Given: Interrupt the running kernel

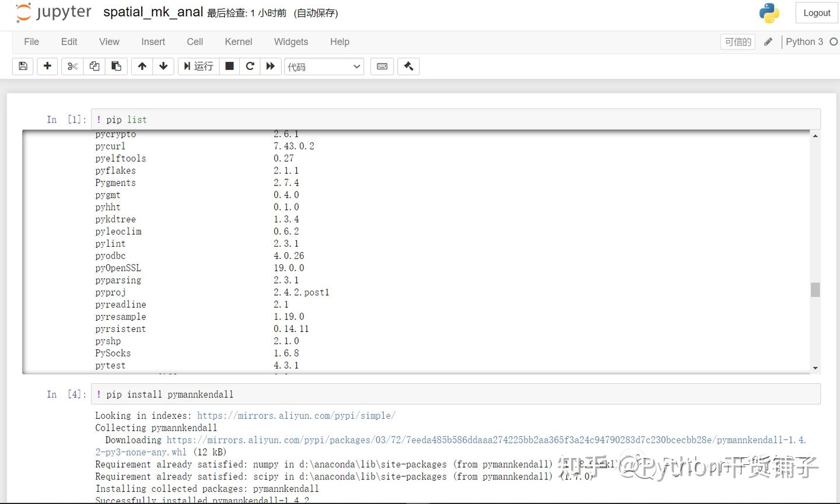Looking at the screenshot, I should [229, 66].
